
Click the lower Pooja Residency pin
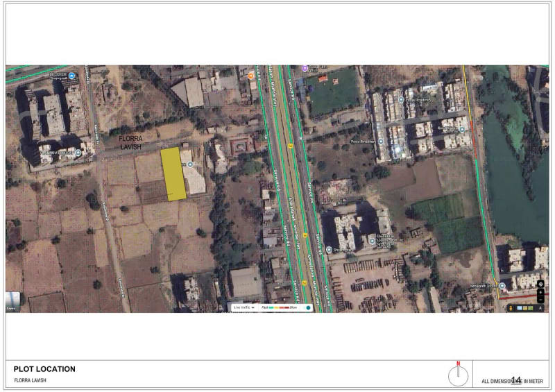[381, 142]
